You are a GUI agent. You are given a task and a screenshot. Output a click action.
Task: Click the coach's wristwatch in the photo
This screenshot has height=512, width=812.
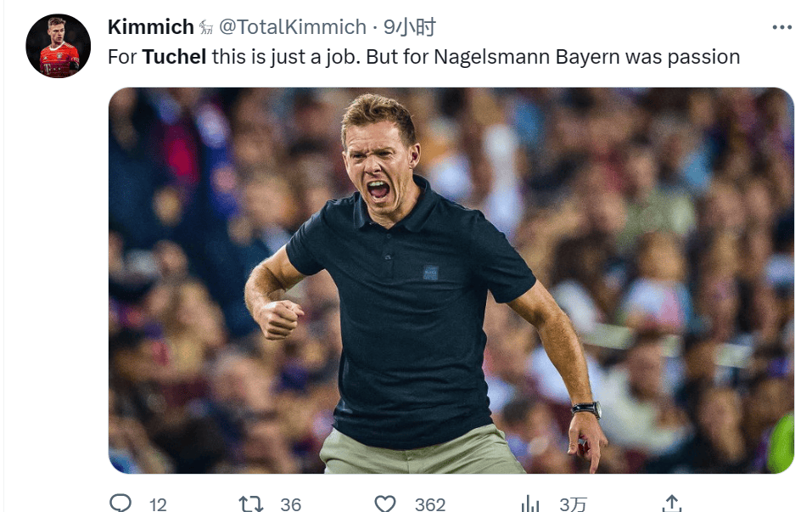coord(588,409)
